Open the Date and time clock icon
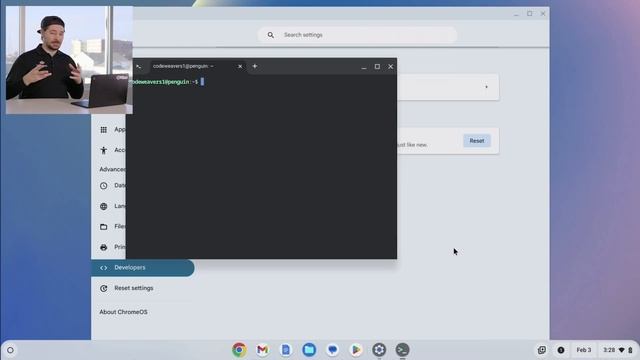This screenshot has height=360, width=640. coord(104,186)
